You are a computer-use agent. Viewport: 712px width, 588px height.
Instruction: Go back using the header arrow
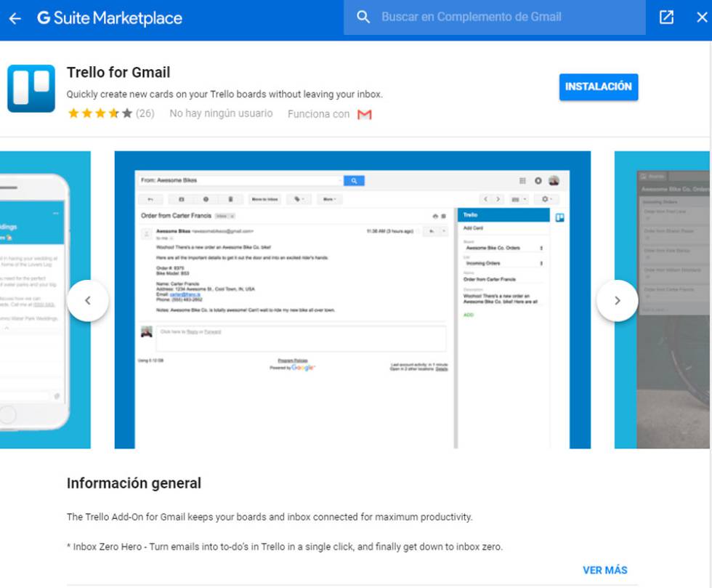point(15,18)
